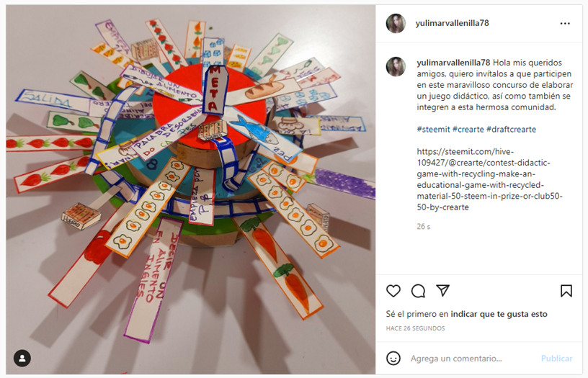588x378 pixels.
Task: Focus the 'Agrega un comentario' field
Action: [473, 359]
